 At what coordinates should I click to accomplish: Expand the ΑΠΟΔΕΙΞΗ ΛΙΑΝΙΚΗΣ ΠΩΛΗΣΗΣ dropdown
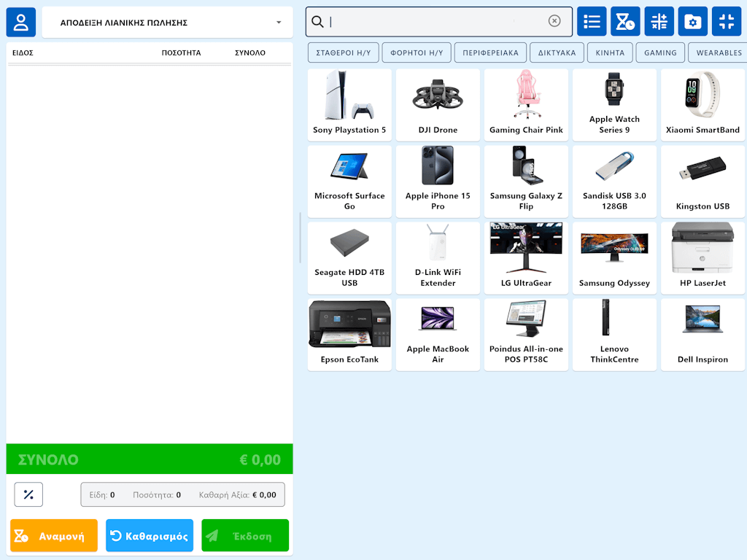coord(167,23)
